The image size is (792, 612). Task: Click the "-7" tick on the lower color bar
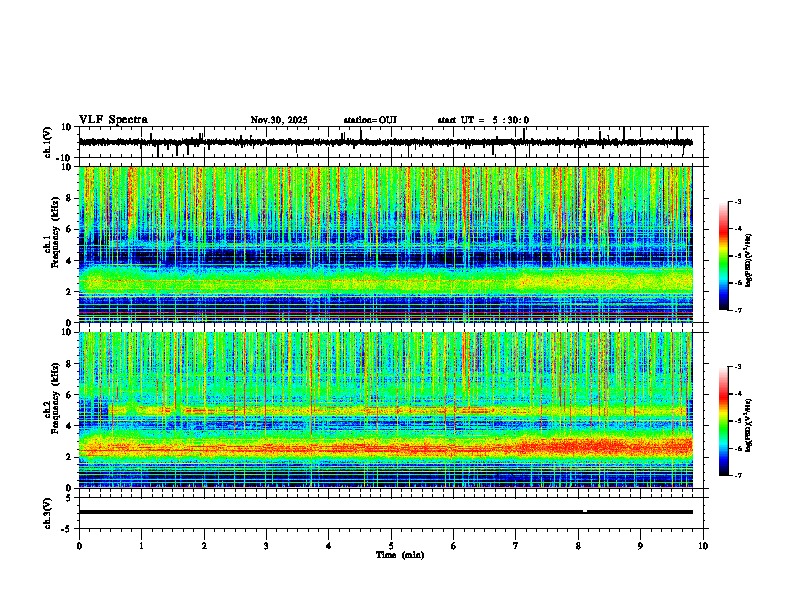738,475
